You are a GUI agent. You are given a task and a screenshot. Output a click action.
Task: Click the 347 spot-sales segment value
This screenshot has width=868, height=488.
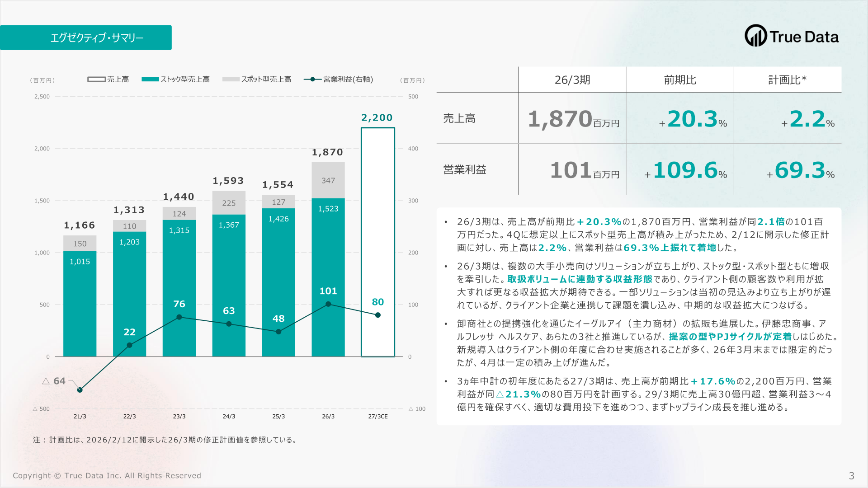328,181
